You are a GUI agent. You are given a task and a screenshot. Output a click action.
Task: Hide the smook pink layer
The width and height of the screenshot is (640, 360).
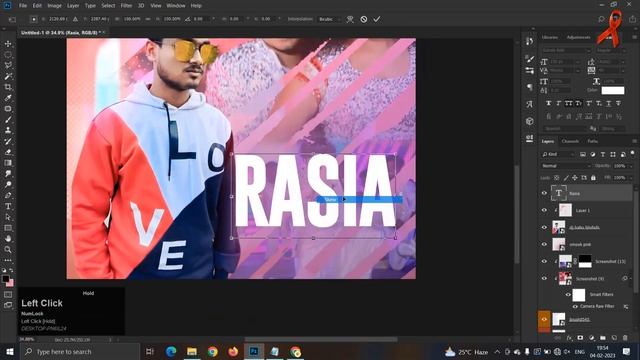[x=544, y=244]
